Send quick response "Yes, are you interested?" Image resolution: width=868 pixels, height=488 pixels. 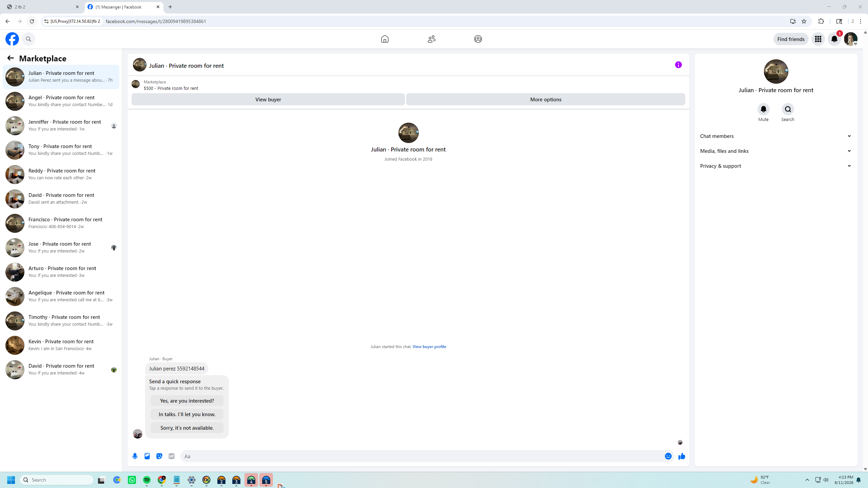tap(187, 401)
